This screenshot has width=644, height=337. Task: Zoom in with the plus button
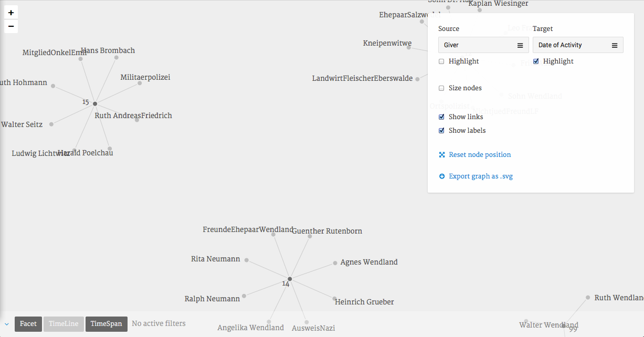[11, 13]
